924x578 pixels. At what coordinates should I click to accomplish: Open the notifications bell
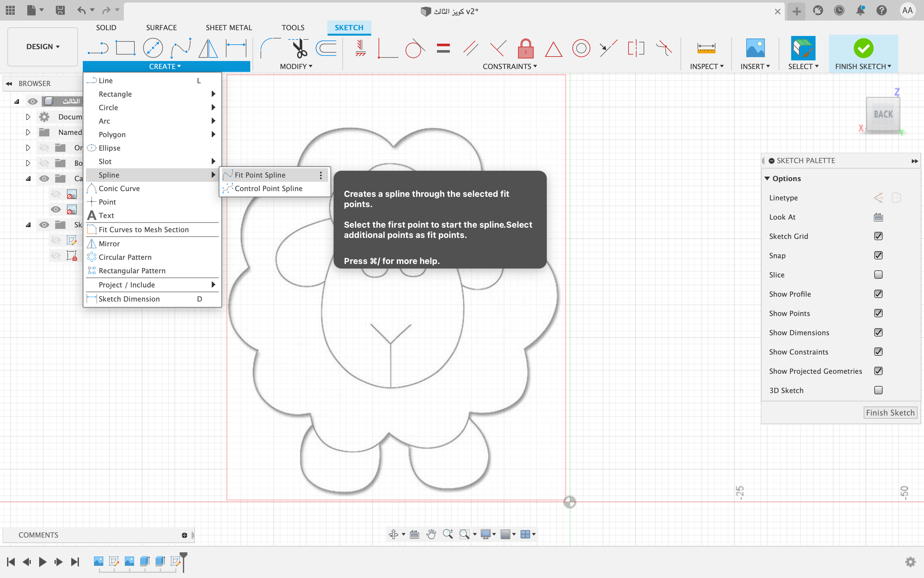(x=860, y=10)
